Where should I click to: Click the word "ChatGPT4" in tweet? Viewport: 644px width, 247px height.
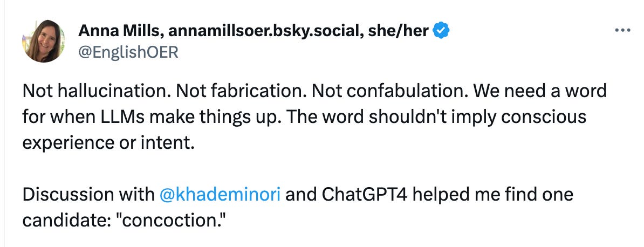pos(357,194)
